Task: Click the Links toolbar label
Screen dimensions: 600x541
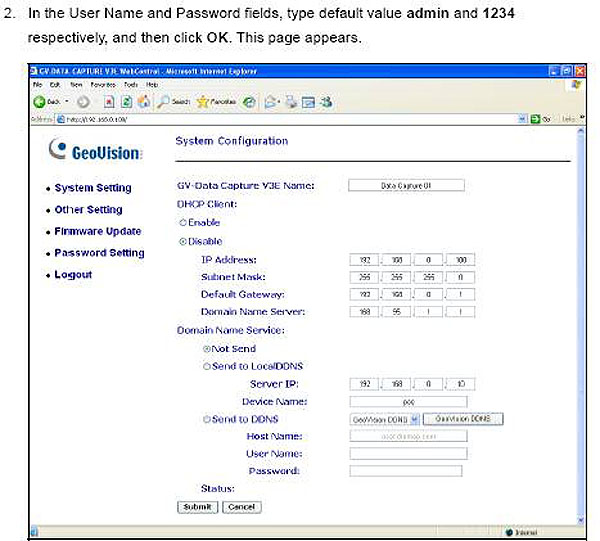Action: coord(568,119)
